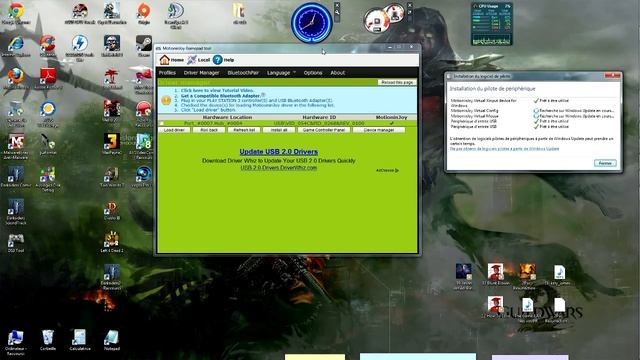The width and height of the screenshot is (640, 360).
Task: Open the TeamSpeak 3 Client shortcut
Action: tap(176, 11)
